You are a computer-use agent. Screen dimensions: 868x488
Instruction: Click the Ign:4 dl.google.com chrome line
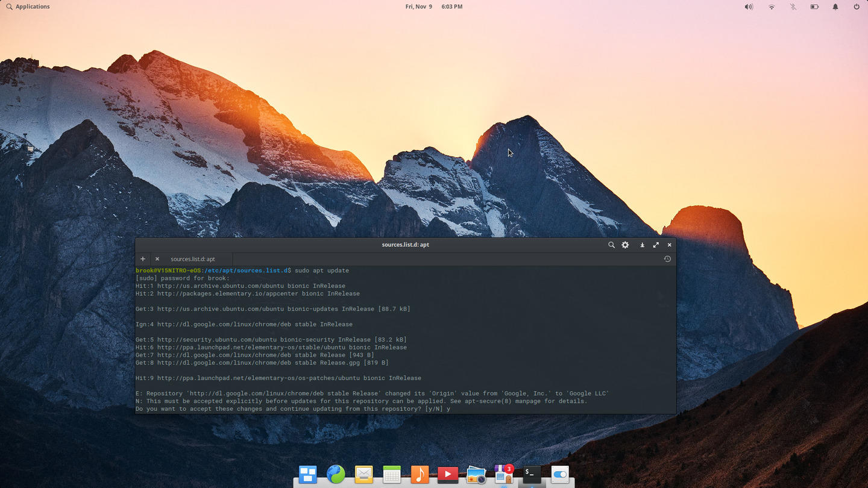[x=244, y=324]
